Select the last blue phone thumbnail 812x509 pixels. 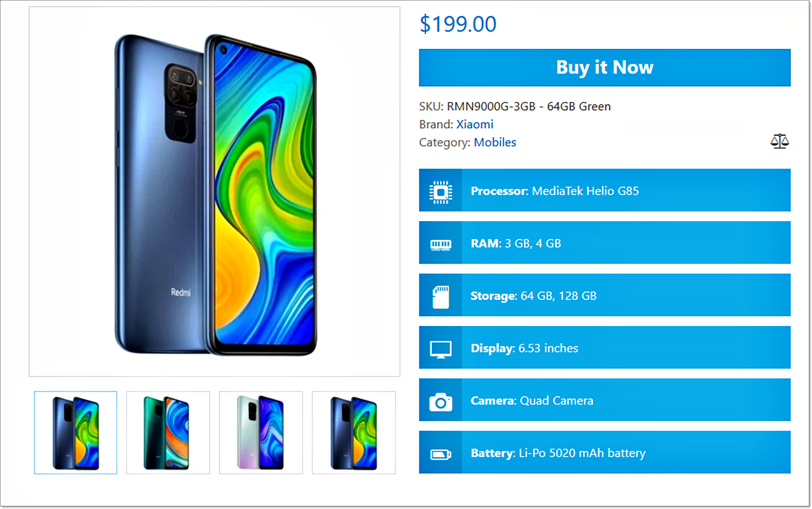point(354,433)
